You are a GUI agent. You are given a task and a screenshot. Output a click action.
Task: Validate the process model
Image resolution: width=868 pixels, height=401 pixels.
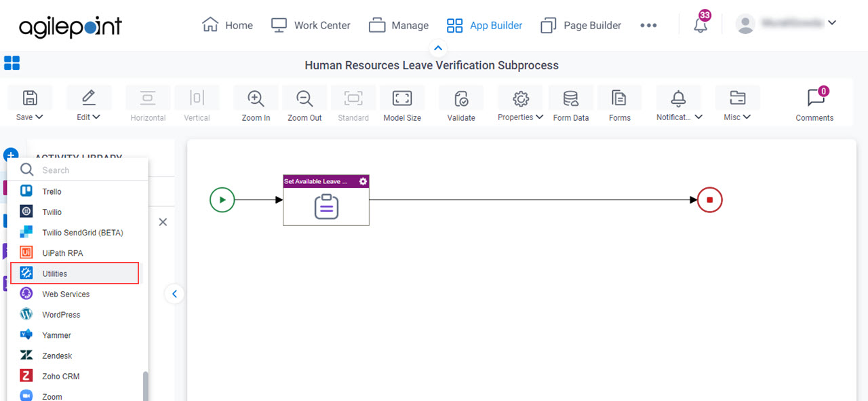click(461, 98)
